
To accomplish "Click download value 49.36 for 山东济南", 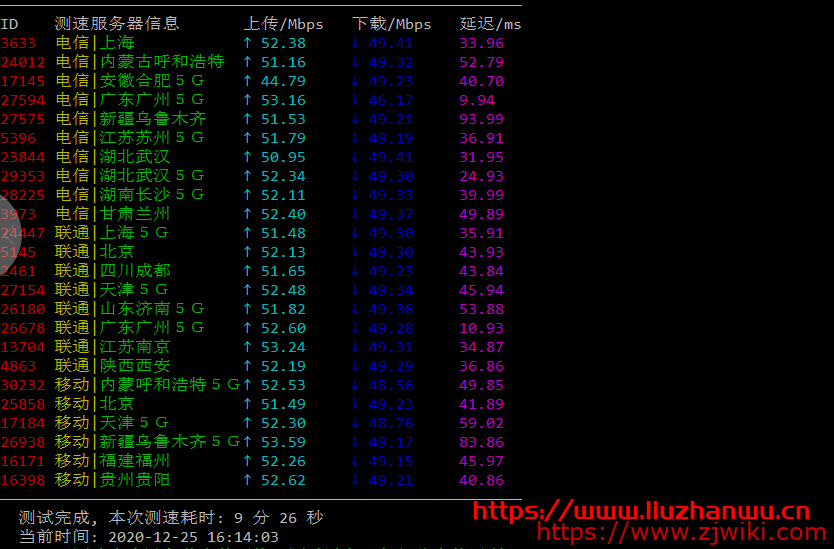I will 391,309.
